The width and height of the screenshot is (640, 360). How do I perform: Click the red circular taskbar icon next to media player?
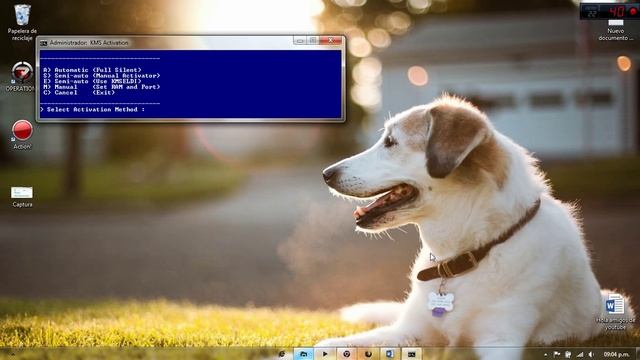tap(347, 354)
